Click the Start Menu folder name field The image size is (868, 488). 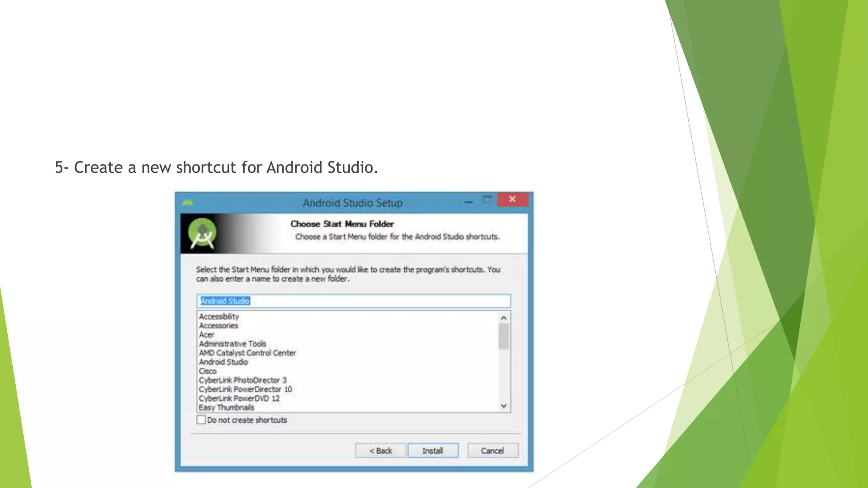pyautogui.click(x=354, y=301)
